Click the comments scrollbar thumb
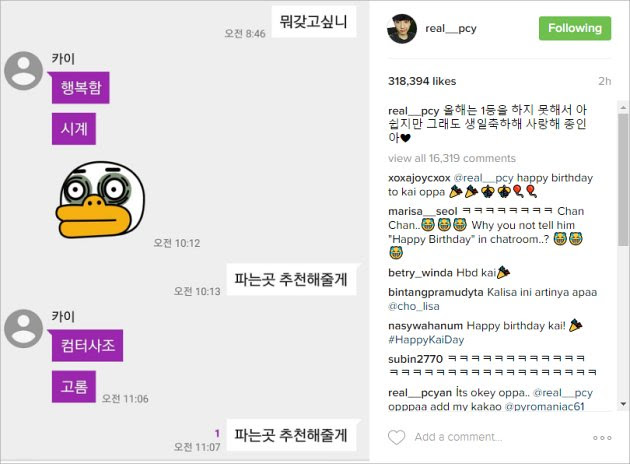Screen dimensions: 630x464 (623, 179)
